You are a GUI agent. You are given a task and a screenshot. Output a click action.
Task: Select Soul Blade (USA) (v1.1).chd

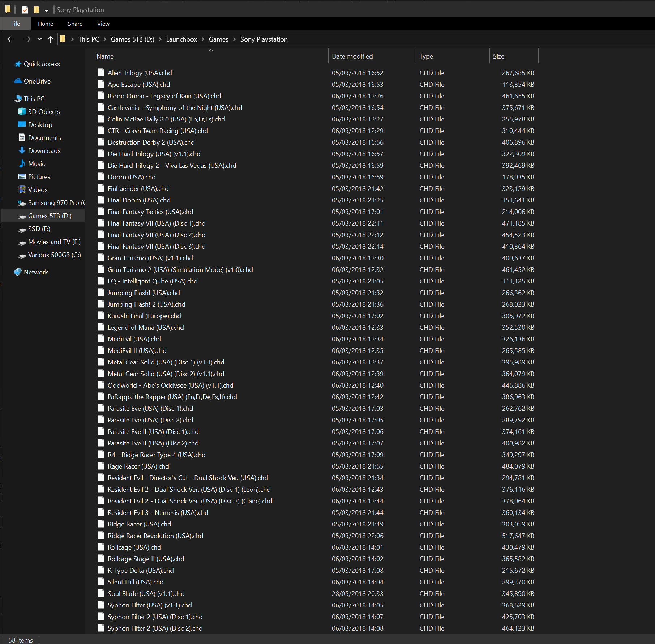point(146,593)
